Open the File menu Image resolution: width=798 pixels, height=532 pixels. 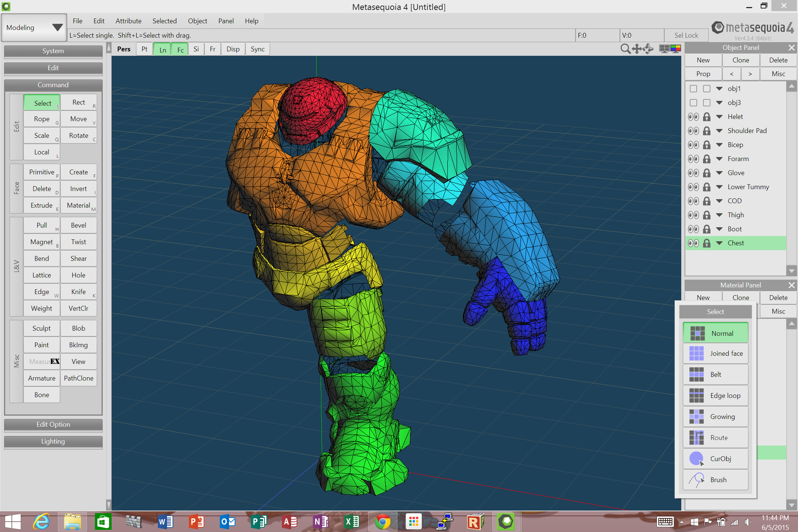78,21
